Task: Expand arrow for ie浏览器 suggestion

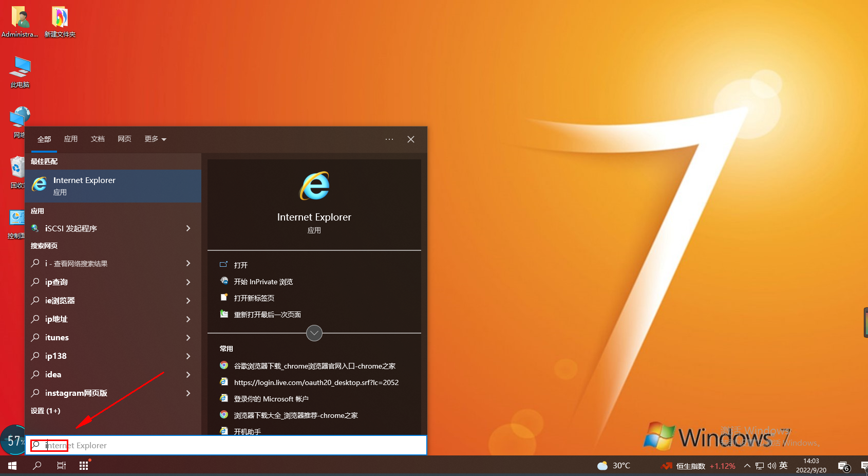Action: [x=188, y=301]
